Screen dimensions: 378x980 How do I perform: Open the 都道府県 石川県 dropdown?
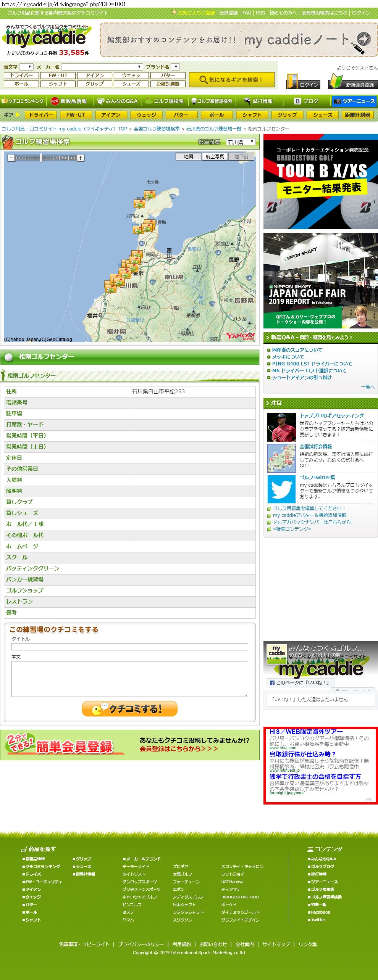241,142
